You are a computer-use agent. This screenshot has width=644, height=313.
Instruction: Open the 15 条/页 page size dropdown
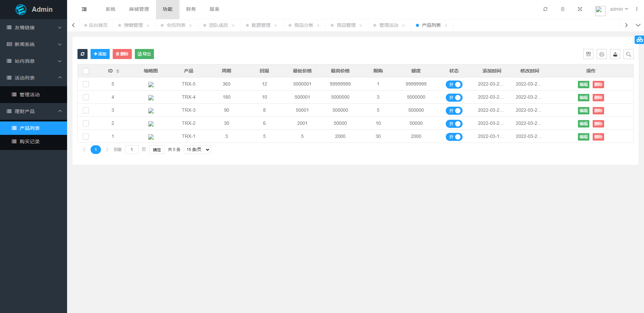197,150
